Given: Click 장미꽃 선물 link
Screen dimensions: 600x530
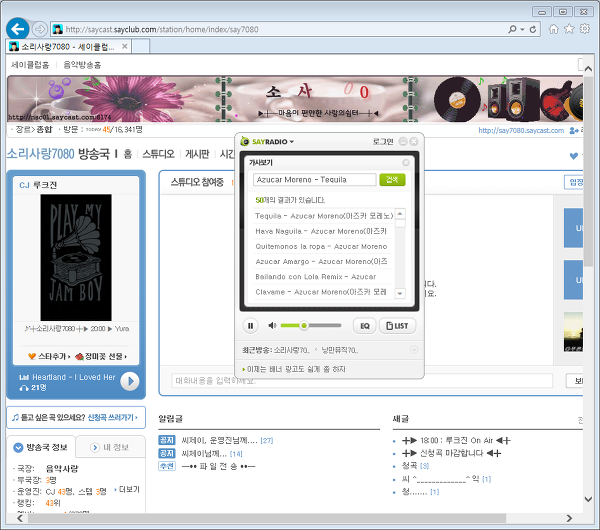Looking at the screenshot, I should tap(101, 356).
